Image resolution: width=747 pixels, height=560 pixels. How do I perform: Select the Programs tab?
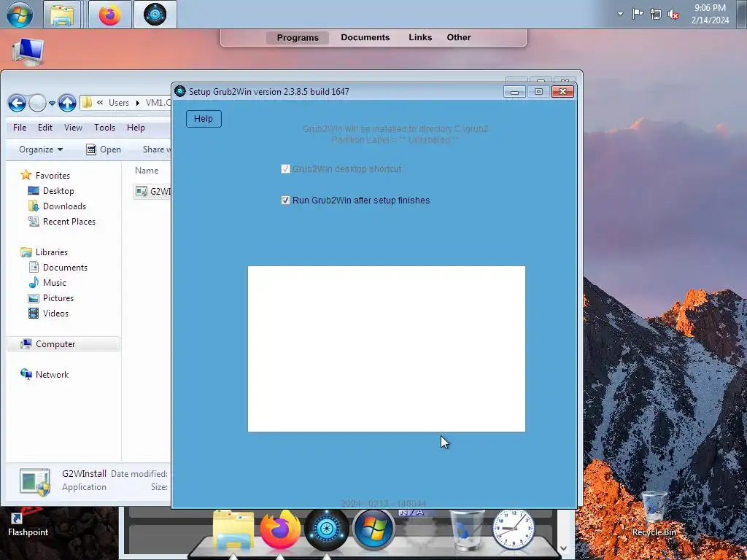coord(298,38)
